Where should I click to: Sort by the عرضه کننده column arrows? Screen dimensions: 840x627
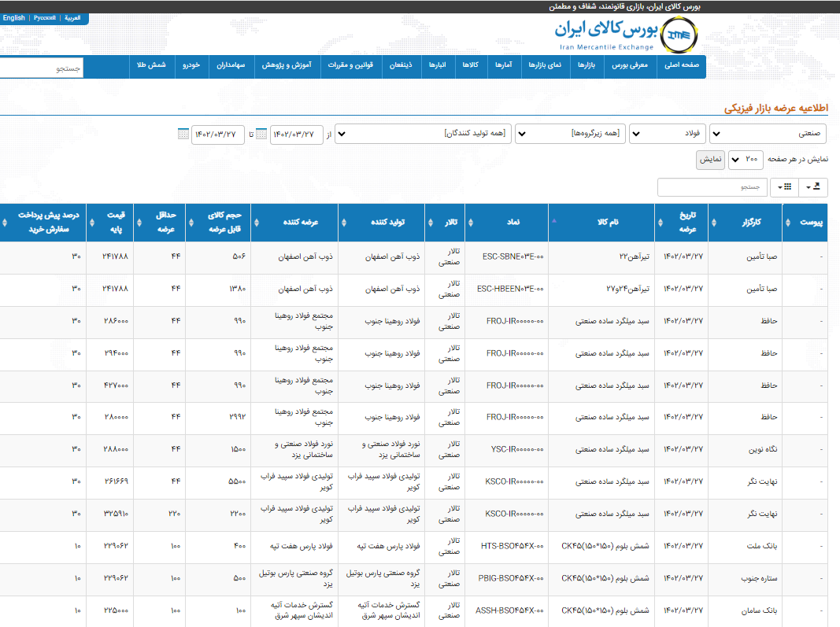(256, 222)
